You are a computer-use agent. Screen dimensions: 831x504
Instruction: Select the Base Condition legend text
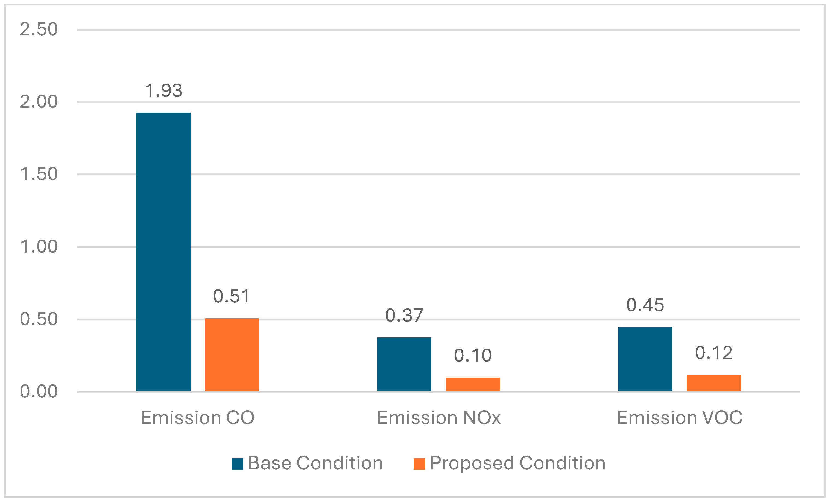(315, 463)
